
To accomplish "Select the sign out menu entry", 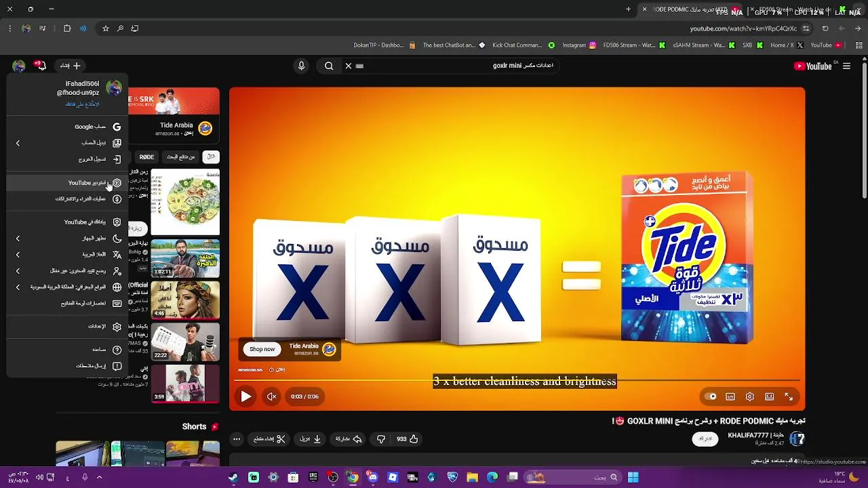I will [x=66, y=159].
